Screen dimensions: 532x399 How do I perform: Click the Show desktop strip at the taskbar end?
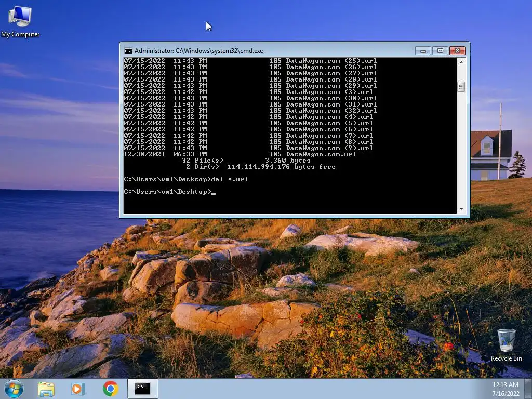point(528,389)
